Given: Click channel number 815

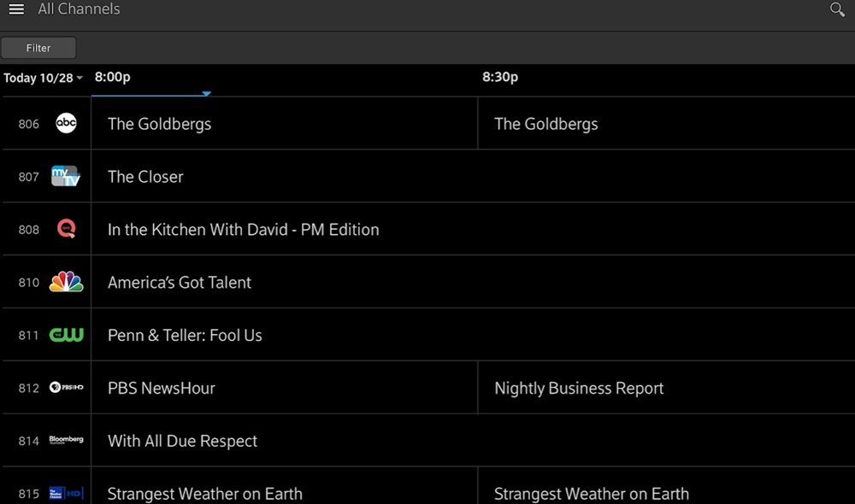Looking at the screenshot, I should coord(29,495).
